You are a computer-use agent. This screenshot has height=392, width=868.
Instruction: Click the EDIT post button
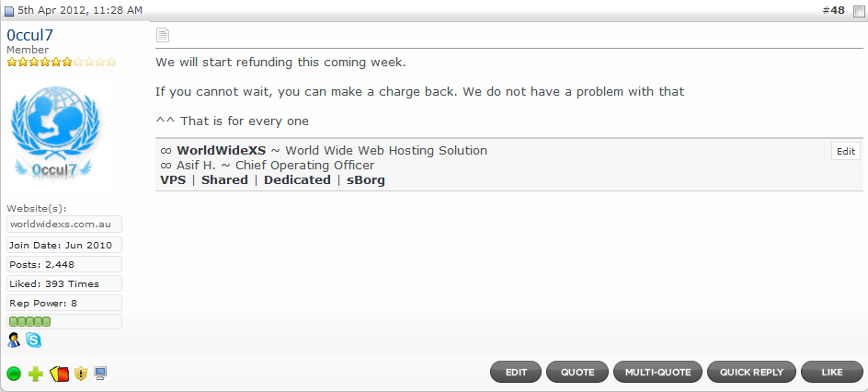coord(516,372)
